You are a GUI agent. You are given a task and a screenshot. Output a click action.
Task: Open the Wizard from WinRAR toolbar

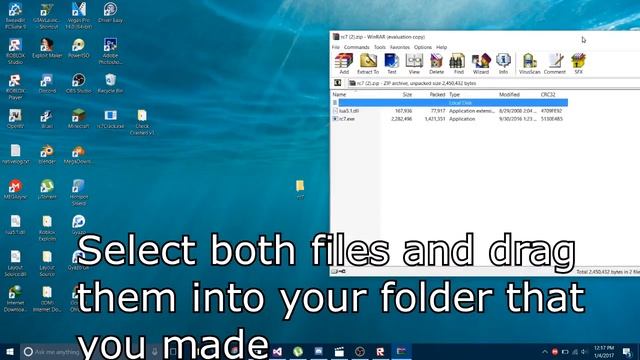coord(481,64)
